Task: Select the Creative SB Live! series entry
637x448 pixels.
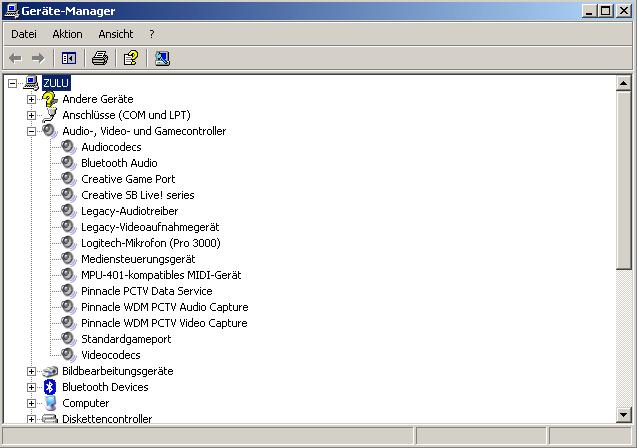Action: pyautogui.click(x=138, y=195)
